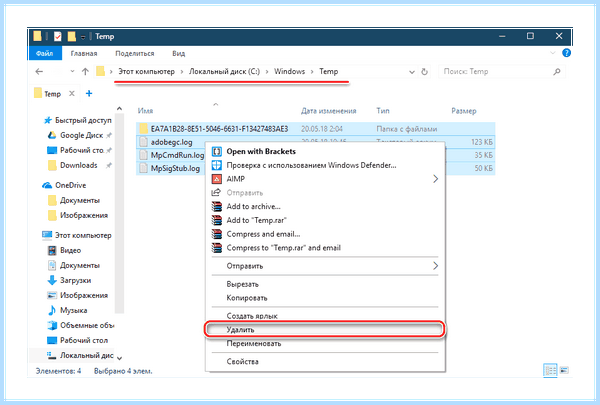Select the EA7A1B28-8E51-5046-6631-F13427483AE3 folder
600x405 pixels.
coord(316,129)
